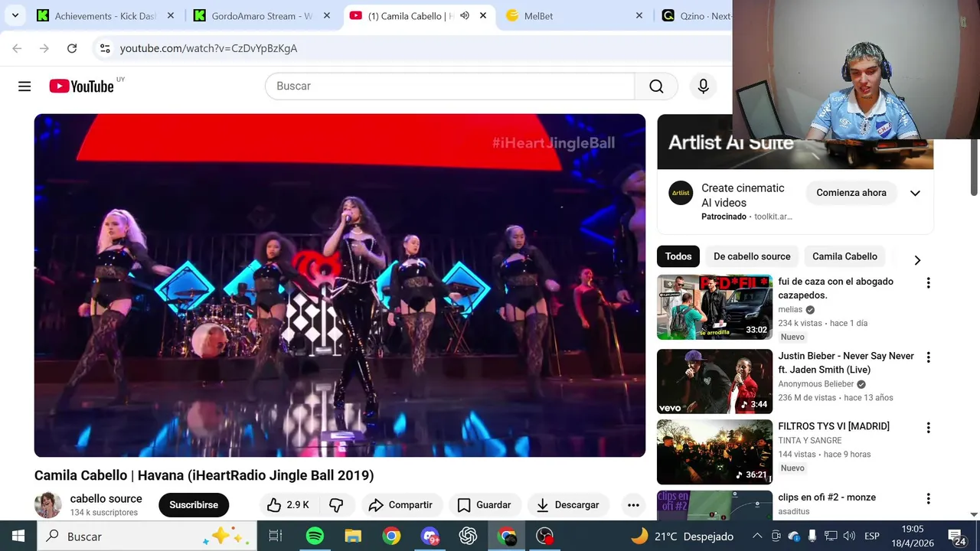The image size is (980, 551).
Task: View site information icon in address bar
Action: tap(105, 48)
